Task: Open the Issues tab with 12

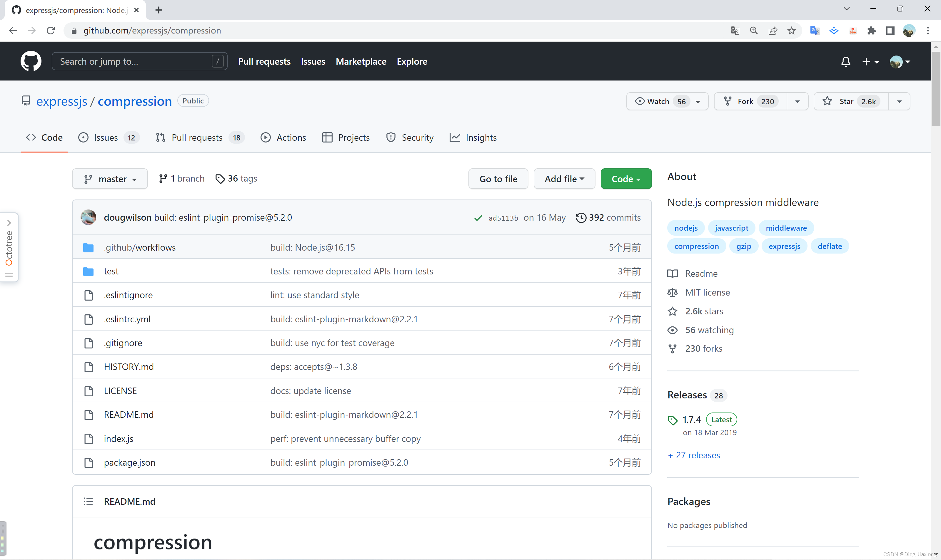Action: [x=109, y=138]
